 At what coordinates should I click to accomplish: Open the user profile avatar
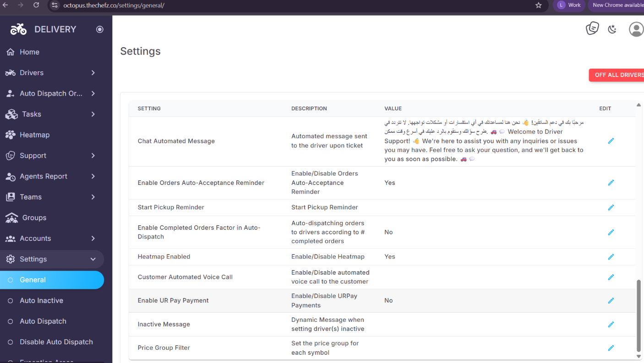click(636, 29)
